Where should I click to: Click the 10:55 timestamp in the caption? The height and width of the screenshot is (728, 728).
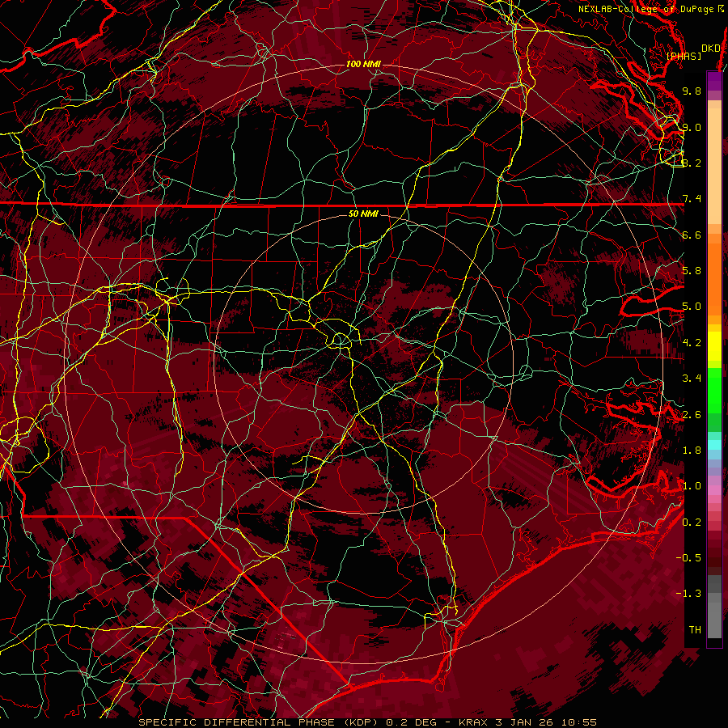pyautogui.click(x=578, y=722)
